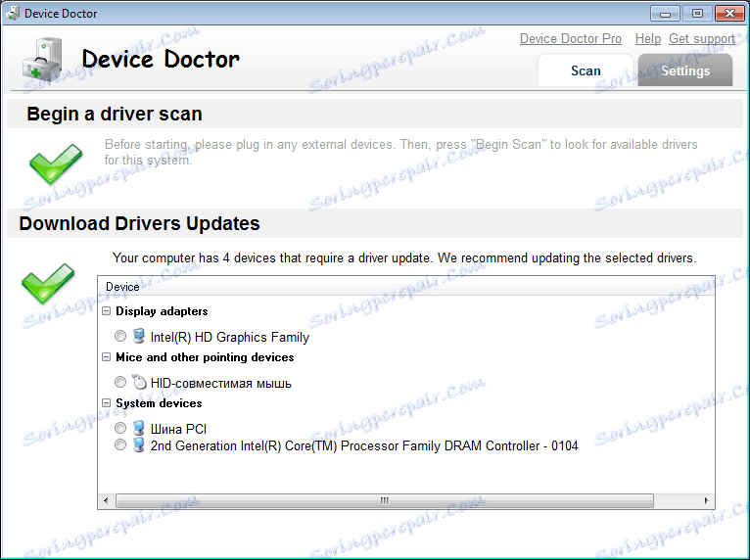Click the horizontal scrollbar thumb in device list
The width and height of the screenshot is (750, 560).
(385, 500)
